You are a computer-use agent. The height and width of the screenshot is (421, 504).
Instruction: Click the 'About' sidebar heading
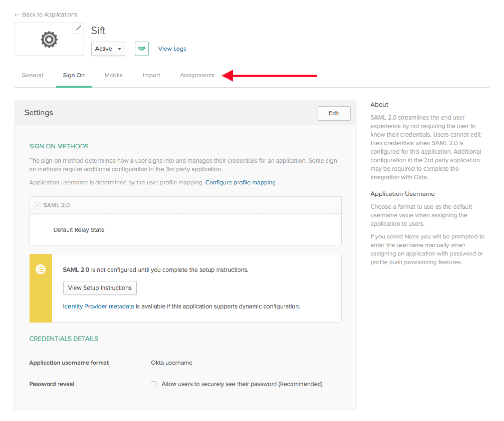point(379,104)
